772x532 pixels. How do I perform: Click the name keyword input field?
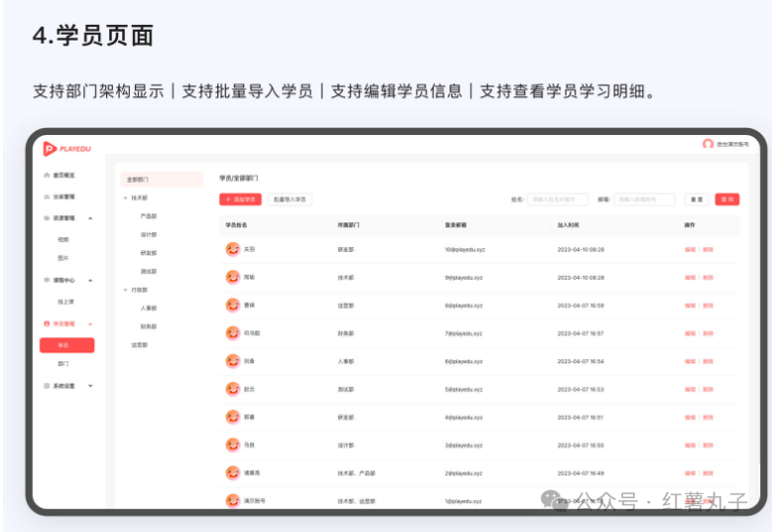[558, 199]
